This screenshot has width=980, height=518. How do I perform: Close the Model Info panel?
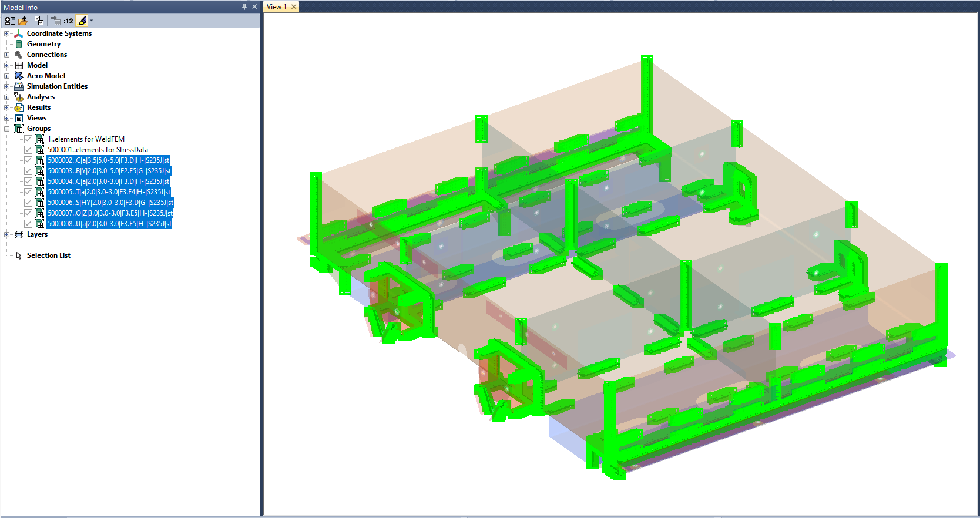(x=254, y=6)
